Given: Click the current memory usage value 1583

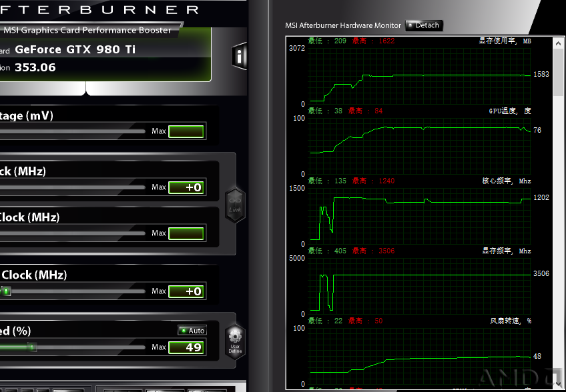Looking at the screenshot, I should point(541,74).
